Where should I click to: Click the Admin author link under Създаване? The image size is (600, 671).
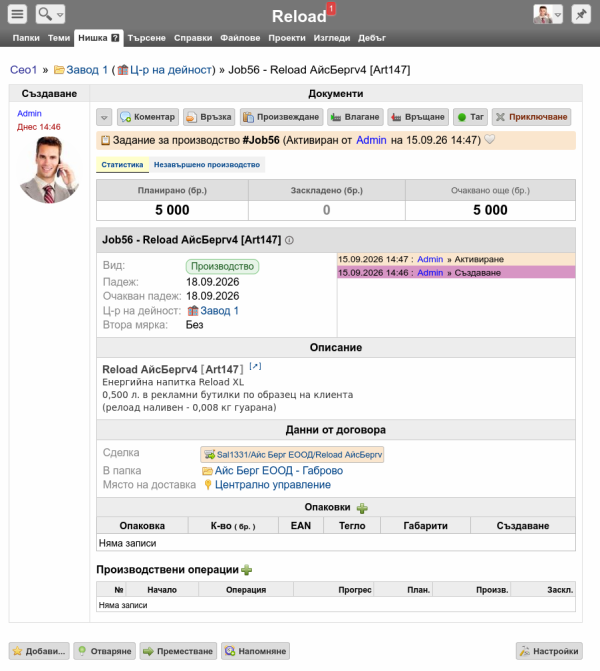pos(29,113)
